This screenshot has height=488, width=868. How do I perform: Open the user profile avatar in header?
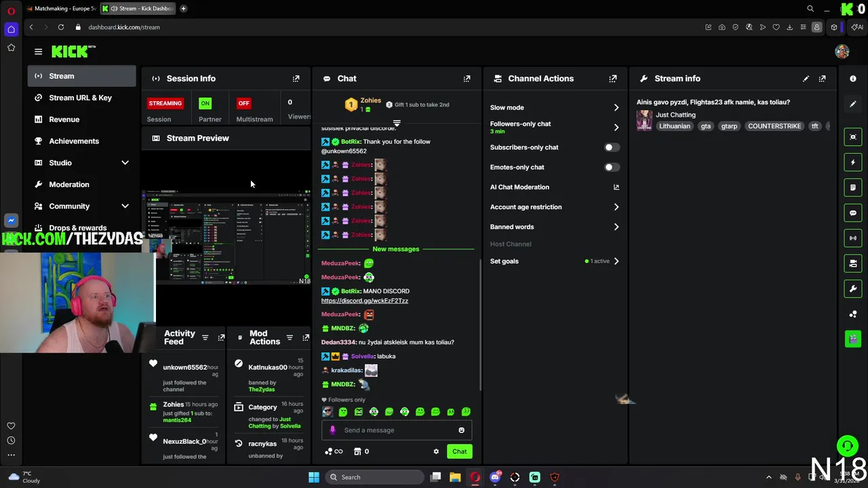coord(842,52)
